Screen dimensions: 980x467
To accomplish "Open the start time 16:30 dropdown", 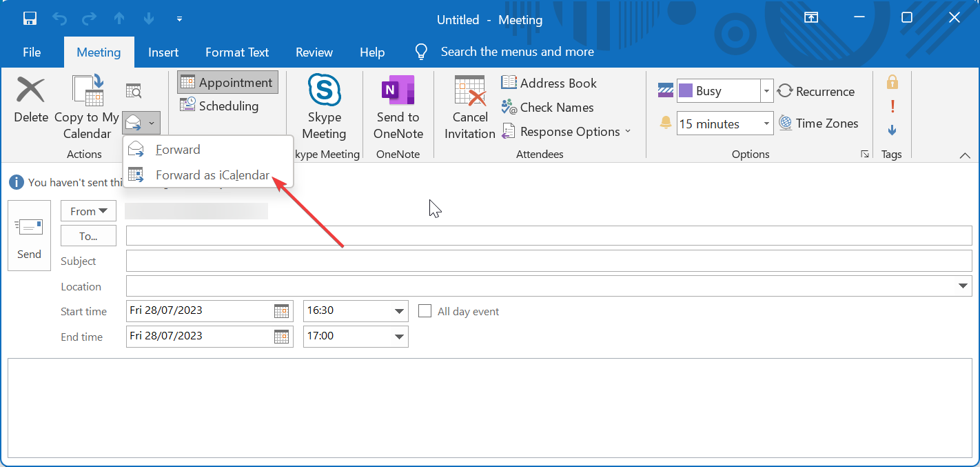I will coord(399,311).
